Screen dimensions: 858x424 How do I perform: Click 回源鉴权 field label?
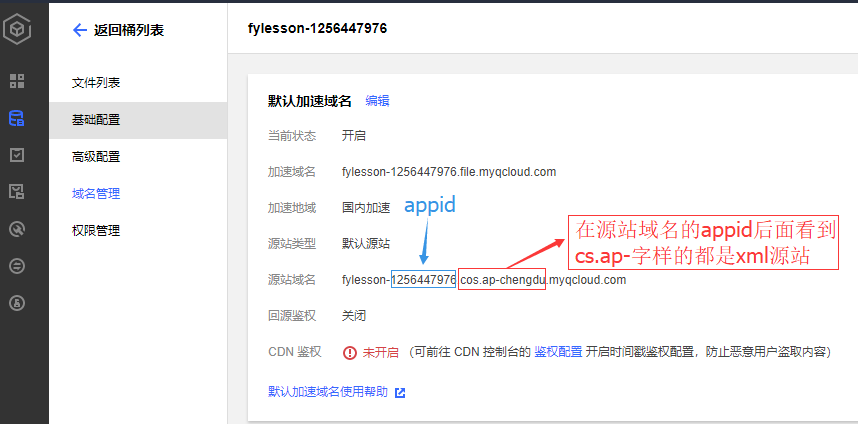(x=292, y=316)
